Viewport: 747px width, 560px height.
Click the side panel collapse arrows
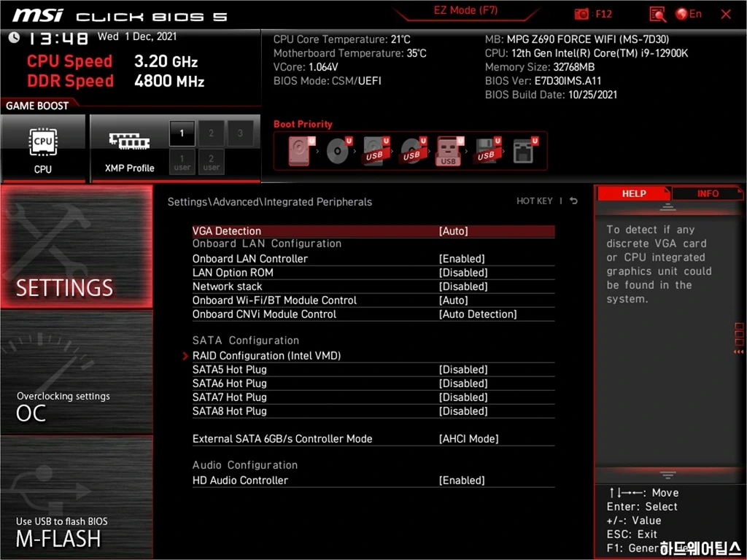(x=738, y=352)
